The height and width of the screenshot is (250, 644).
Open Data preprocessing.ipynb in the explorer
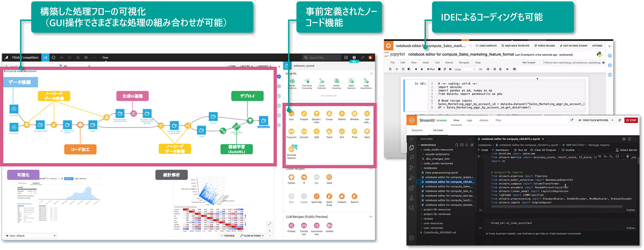441,173
